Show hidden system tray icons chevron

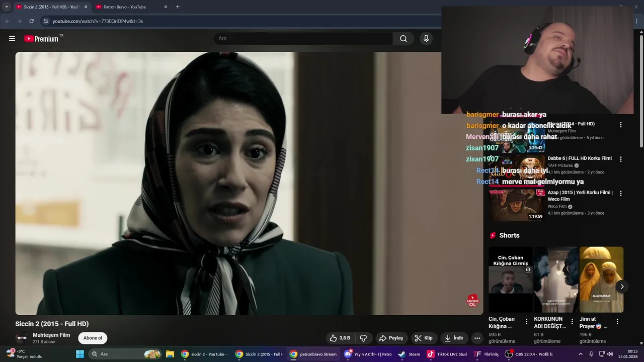(x=581, y=354)
